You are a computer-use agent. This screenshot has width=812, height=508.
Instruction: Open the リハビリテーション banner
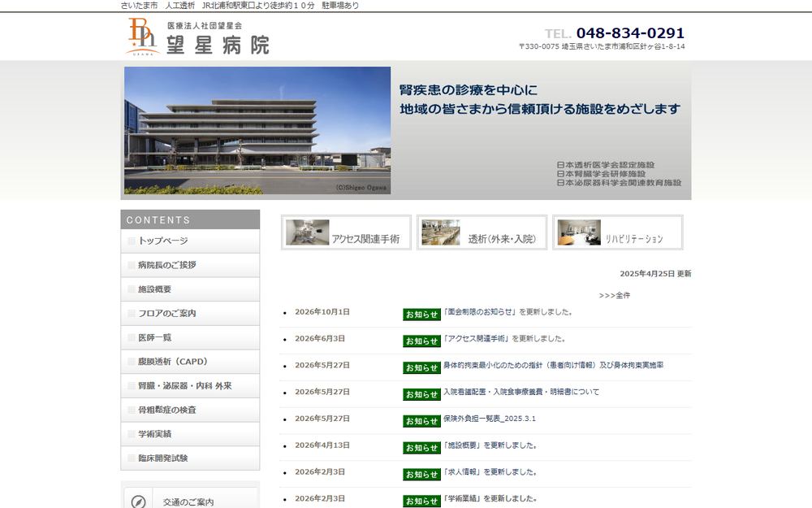tap(617, 232)
